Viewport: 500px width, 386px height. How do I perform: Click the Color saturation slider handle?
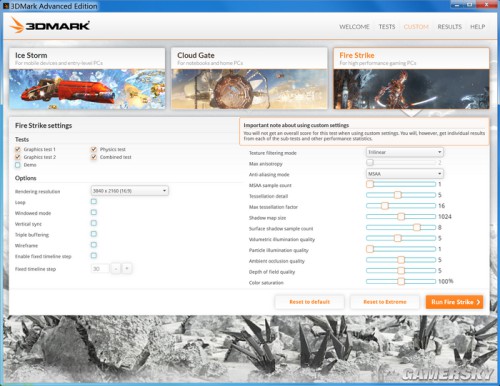(401, 281)
